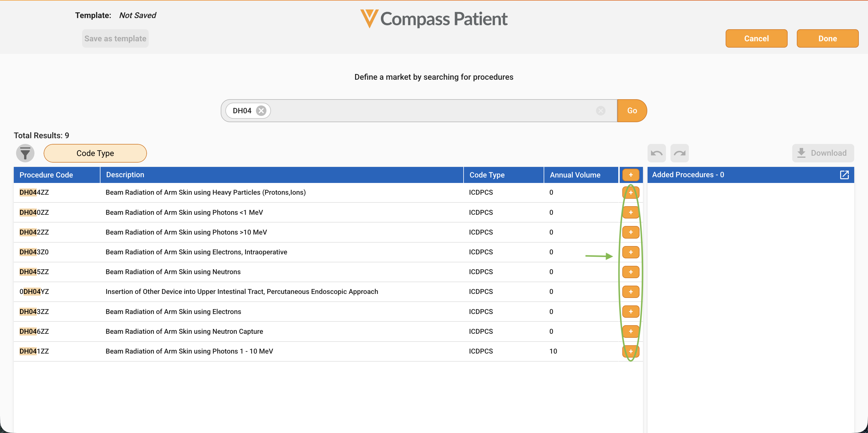Image resolution: width=868 pixels, height=433 pixels.
Task: Add the 0DH04YZ Insertion procedure
Action: 631,292
